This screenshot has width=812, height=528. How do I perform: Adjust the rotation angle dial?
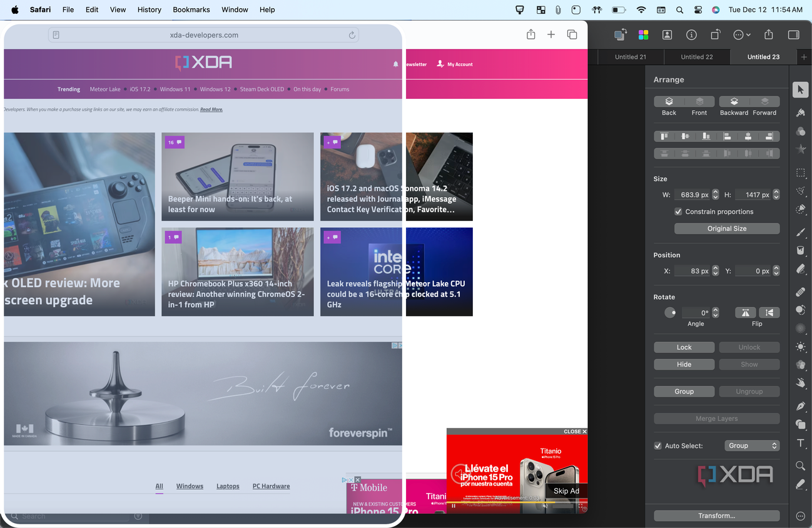[x=670, y=313]
